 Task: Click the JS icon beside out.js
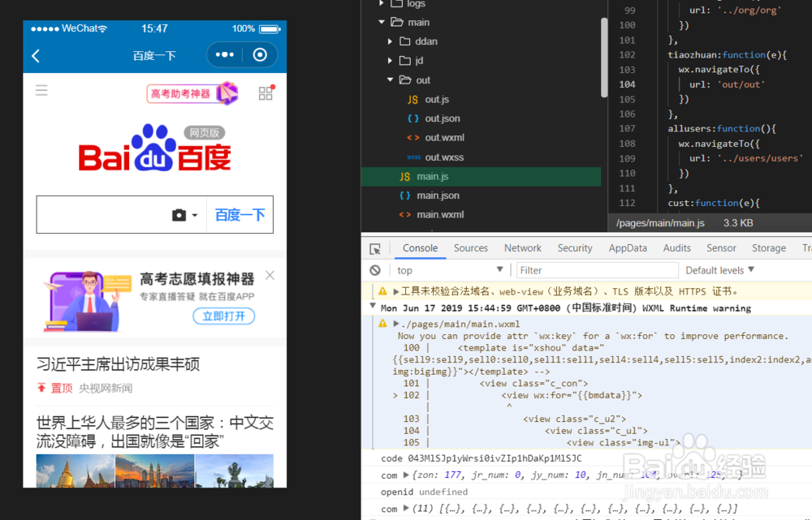(x=412, y=99)
